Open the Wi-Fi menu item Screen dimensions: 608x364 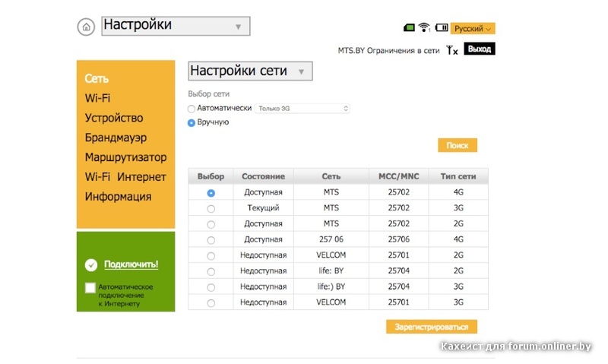coord(97,98)
